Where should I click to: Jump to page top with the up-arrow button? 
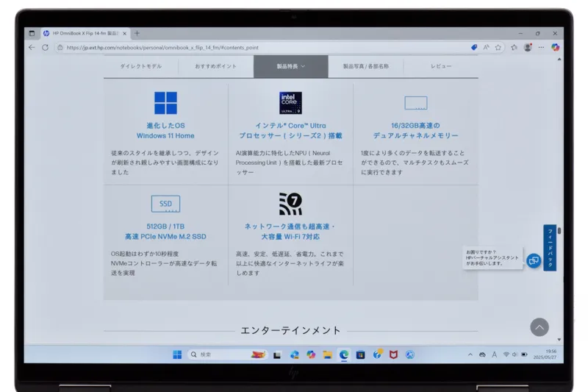539,327
